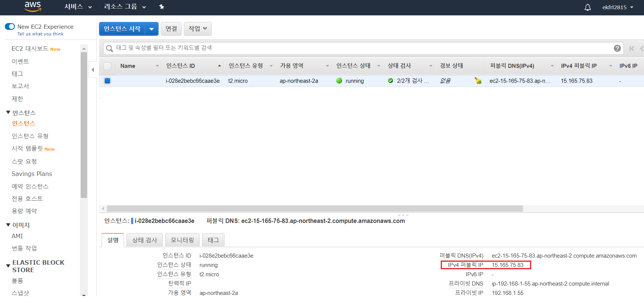Click the search help question mark icon
The image size is (644, 299).
[x=617, y=48]
